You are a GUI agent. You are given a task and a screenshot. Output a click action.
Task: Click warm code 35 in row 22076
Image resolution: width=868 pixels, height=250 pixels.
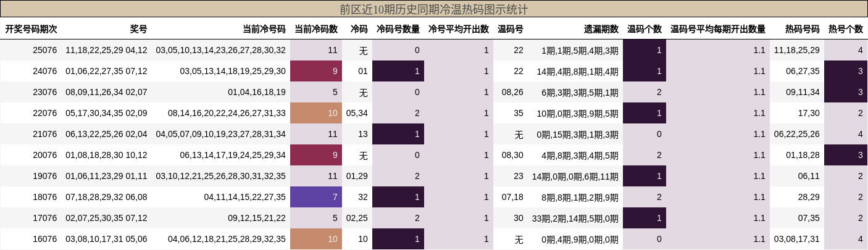[518, 114]
